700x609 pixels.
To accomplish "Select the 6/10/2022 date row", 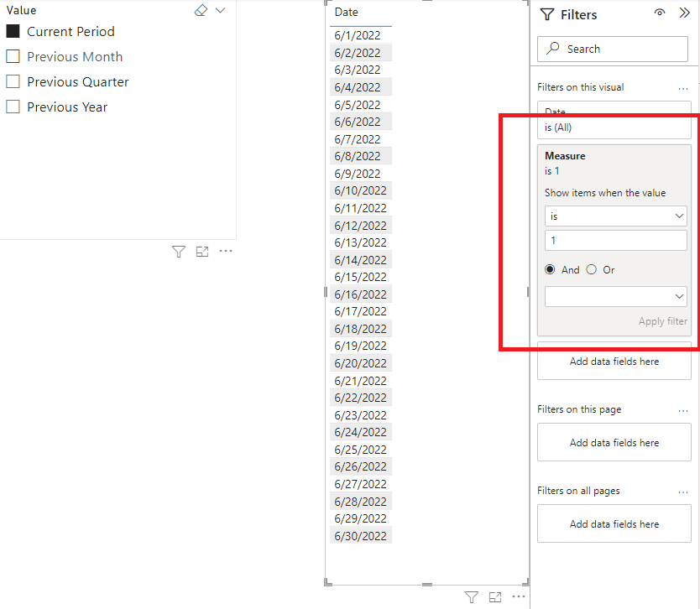I will (361, 190).
